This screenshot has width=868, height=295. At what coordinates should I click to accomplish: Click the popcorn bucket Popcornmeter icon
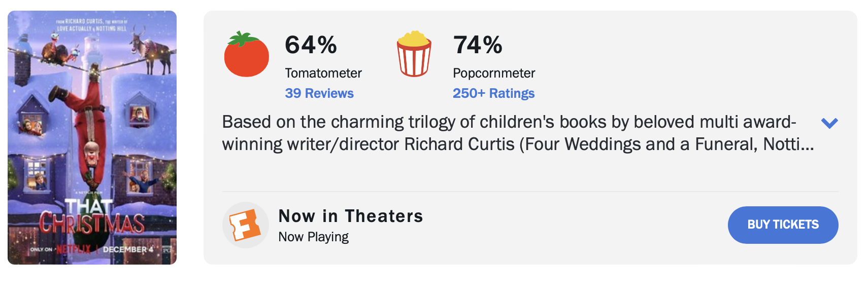tap(414, 54)
